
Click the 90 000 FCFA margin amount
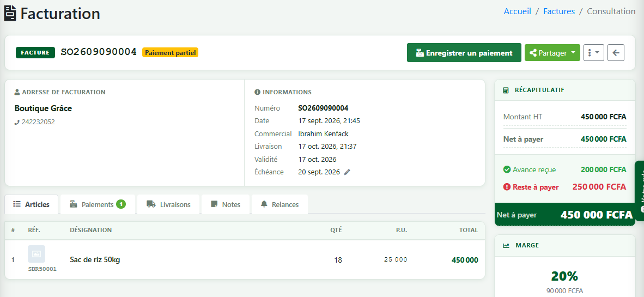pos(564,291)
